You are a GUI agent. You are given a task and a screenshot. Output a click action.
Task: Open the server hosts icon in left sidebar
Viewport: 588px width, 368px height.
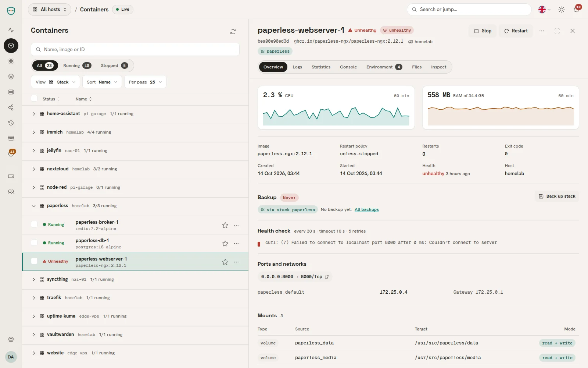11,92
